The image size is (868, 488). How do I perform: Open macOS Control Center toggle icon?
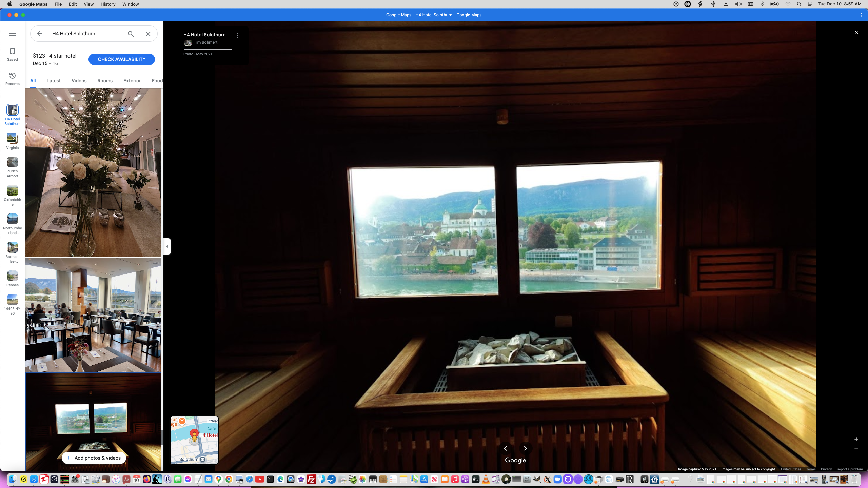click(810, 4)
